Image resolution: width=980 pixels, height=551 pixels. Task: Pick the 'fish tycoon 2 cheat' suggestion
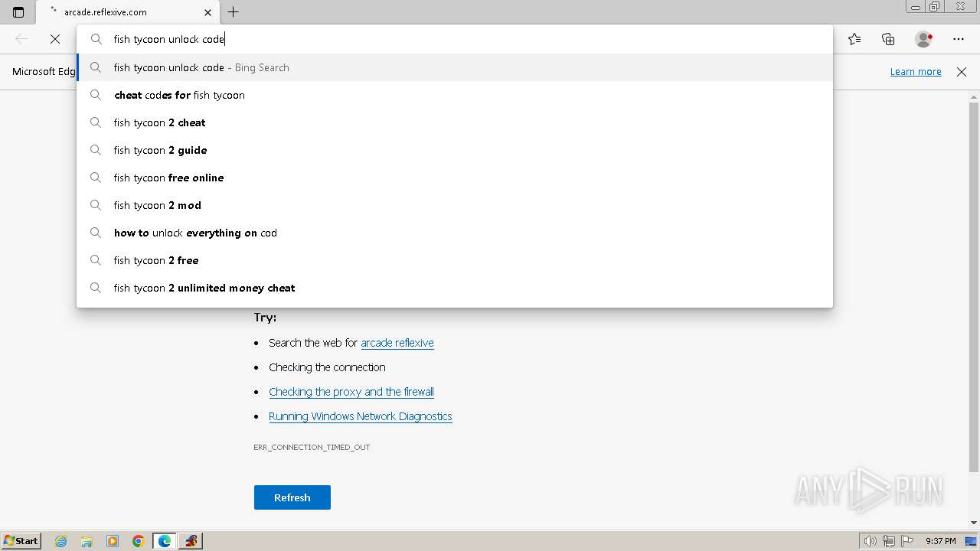[x=455, y=122]
